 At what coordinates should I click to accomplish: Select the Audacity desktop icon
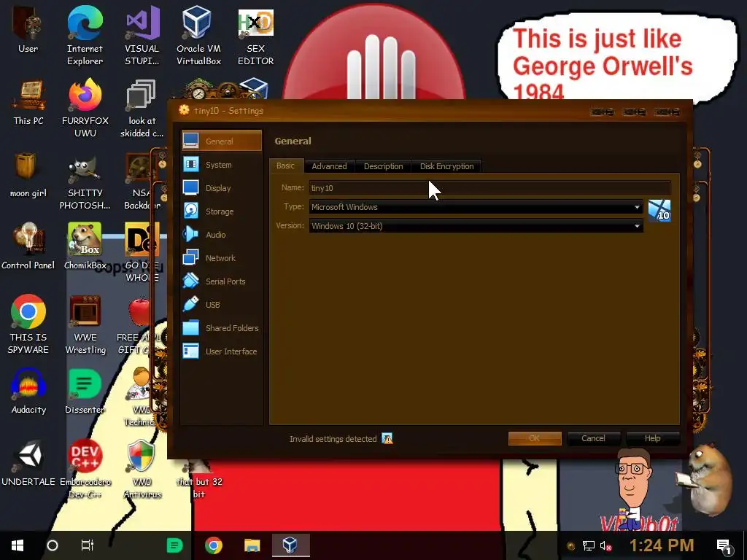tap(28, 391)
